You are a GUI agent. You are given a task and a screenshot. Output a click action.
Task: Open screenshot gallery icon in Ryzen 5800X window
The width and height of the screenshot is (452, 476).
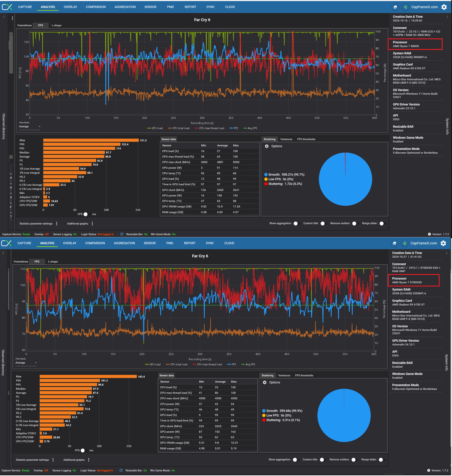pos(395,7)
